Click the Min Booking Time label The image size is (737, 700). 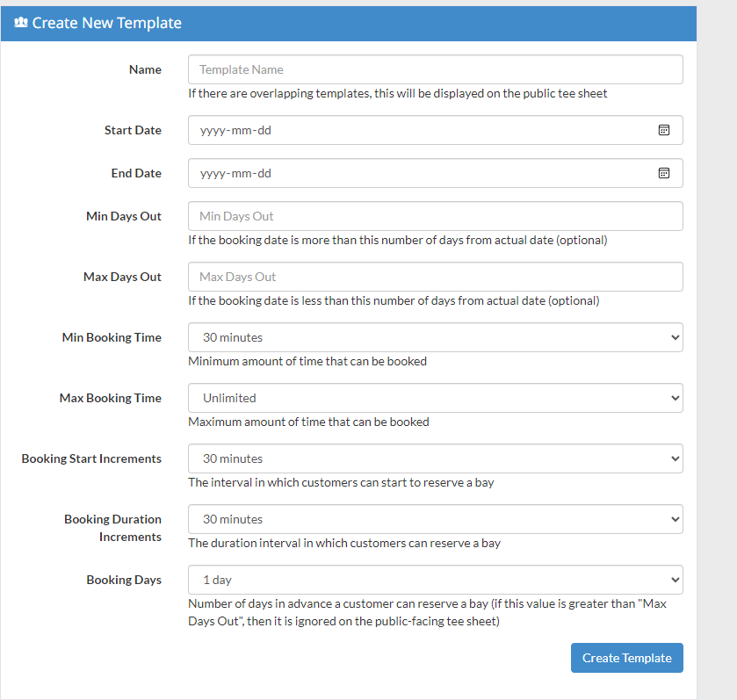[112, 337]
